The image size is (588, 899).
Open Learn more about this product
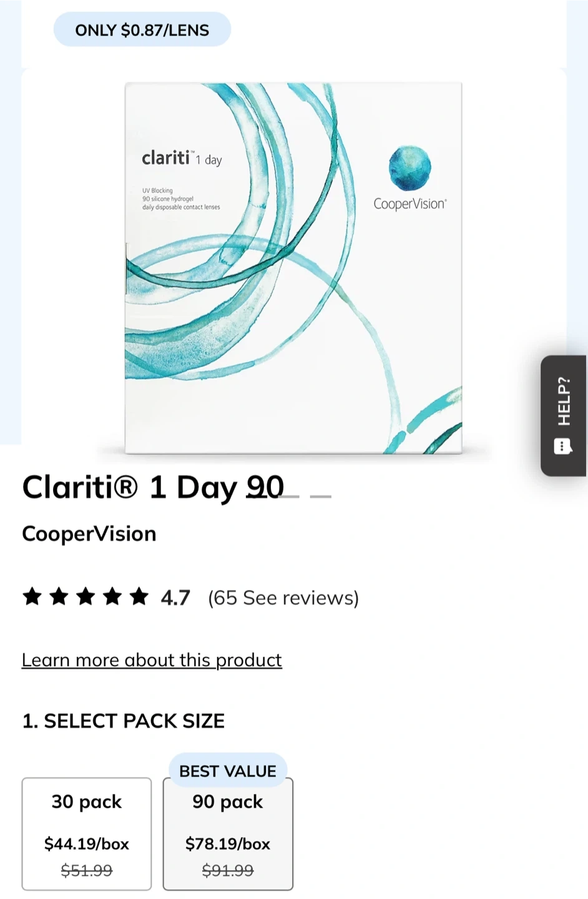152,660
